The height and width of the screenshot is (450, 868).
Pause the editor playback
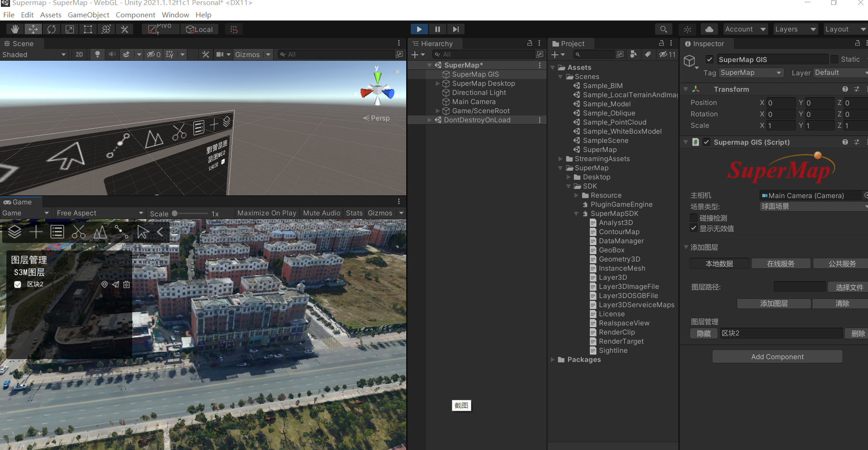click(x=437, y=29)
